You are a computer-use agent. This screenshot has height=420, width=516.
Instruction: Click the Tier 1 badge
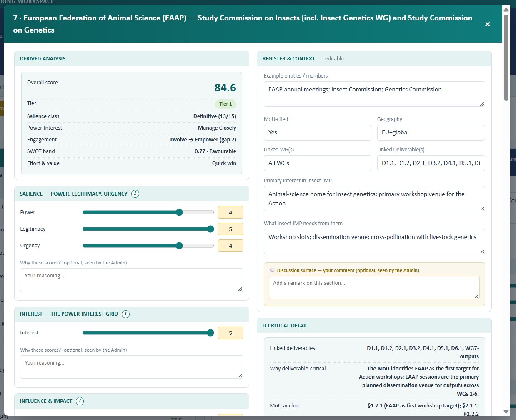tap(225, 104)
